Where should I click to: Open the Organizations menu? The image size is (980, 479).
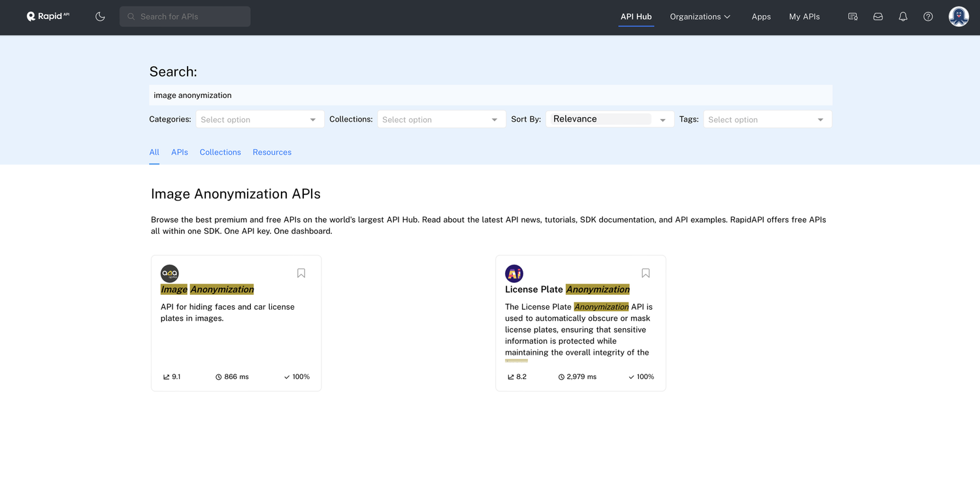coord(700,16)
